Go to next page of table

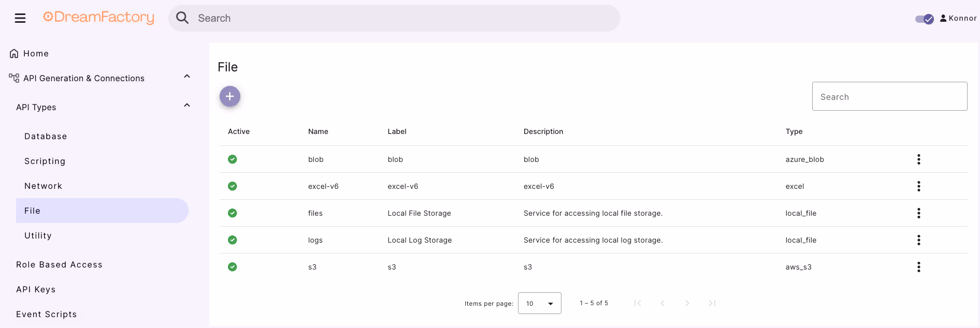coord(687,303)
